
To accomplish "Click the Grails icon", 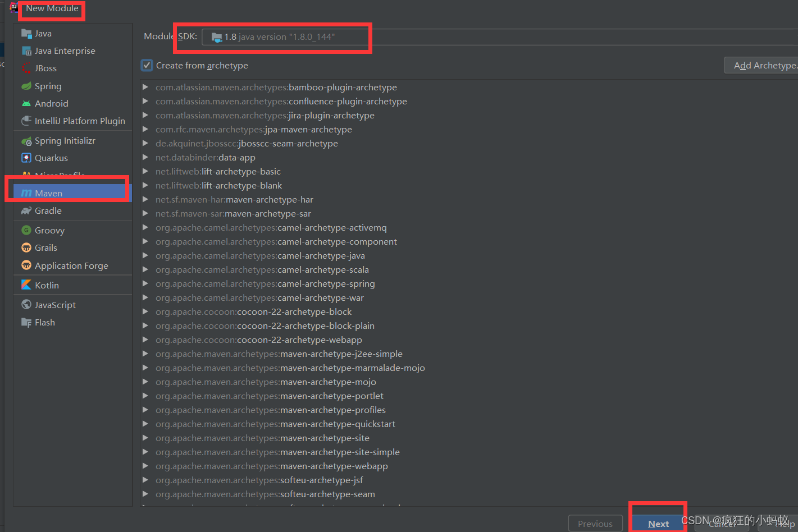I will [x=26, y=248].
